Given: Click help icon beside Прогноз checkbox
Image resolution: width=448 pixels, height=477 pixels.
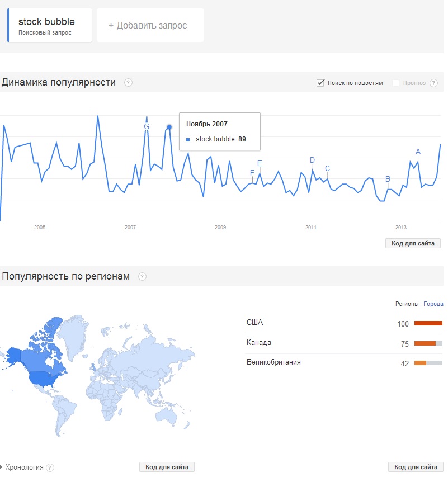Looking at the screenshot, I should 435,83.
